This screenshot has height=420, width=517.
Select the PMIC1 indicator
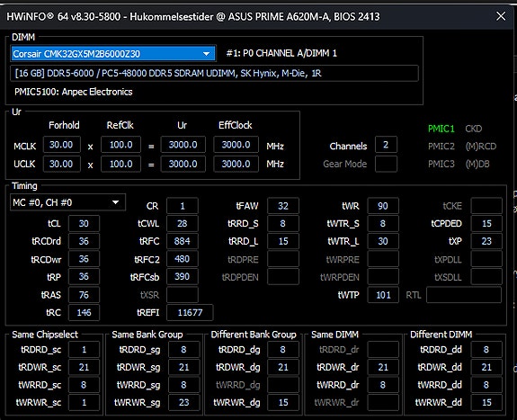point(441,129)
